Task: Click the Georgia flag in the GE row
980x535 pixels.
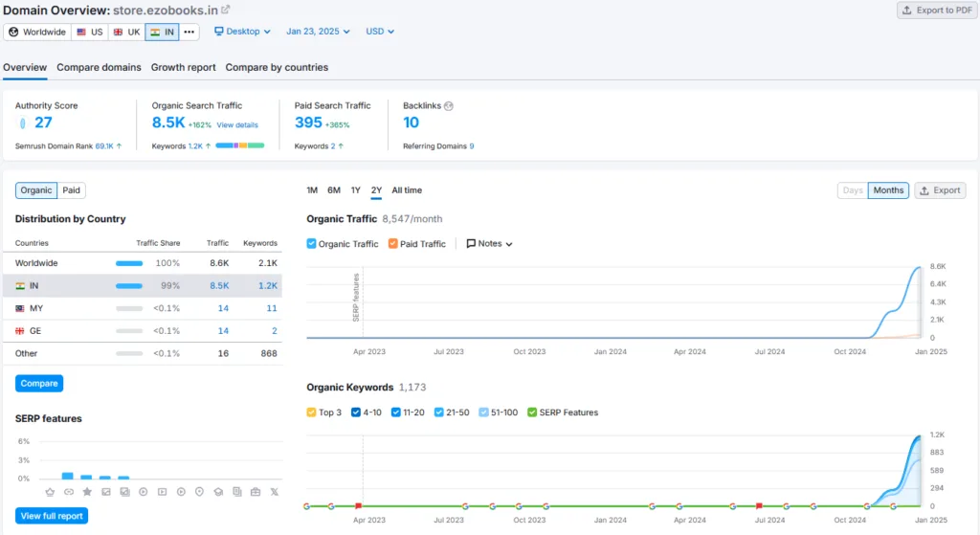Action: click(x=20, y=330)
